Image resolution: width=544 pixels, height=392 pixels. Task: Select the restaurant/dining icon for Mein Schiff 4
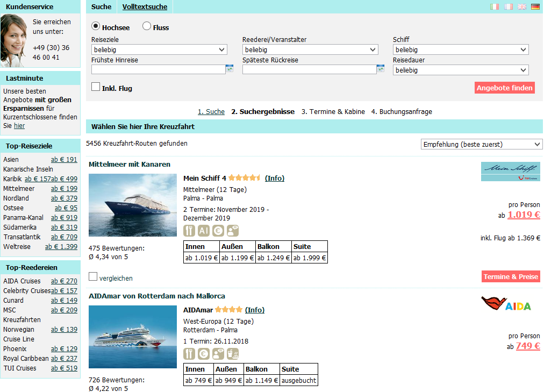click(189, 230)
